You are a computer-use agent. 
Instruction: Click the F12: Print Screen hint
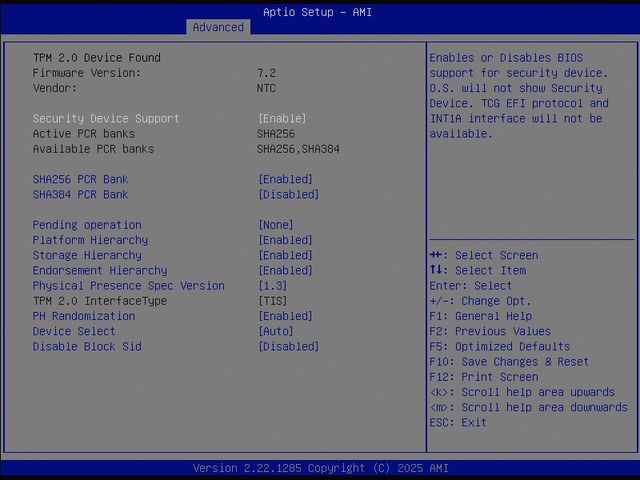pos(484,377)
